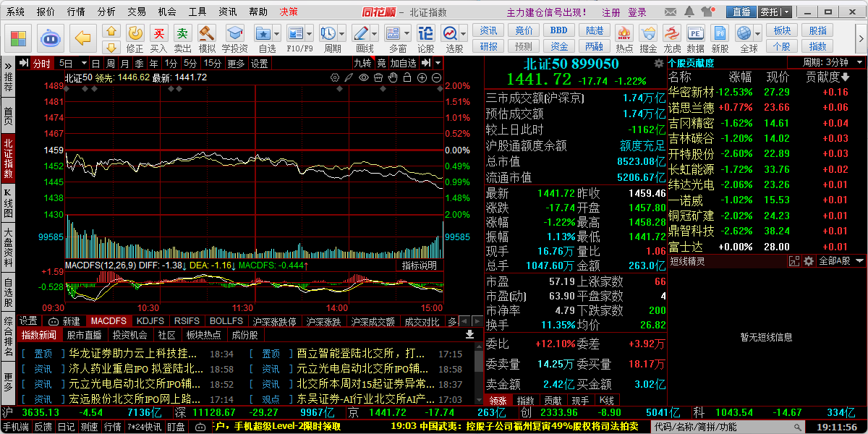Open the mail envelope icon
This screenshot has height=434, width=868.
tap(670, 12)
